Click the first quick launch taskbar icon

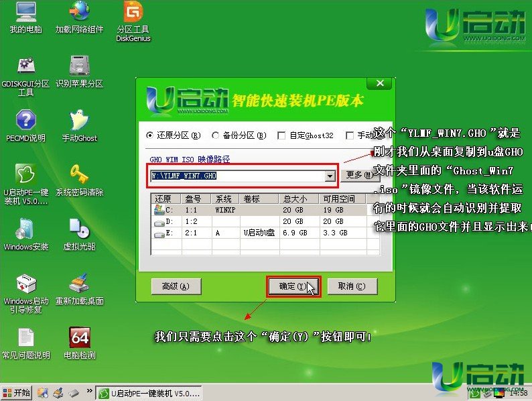click(43, 393)
